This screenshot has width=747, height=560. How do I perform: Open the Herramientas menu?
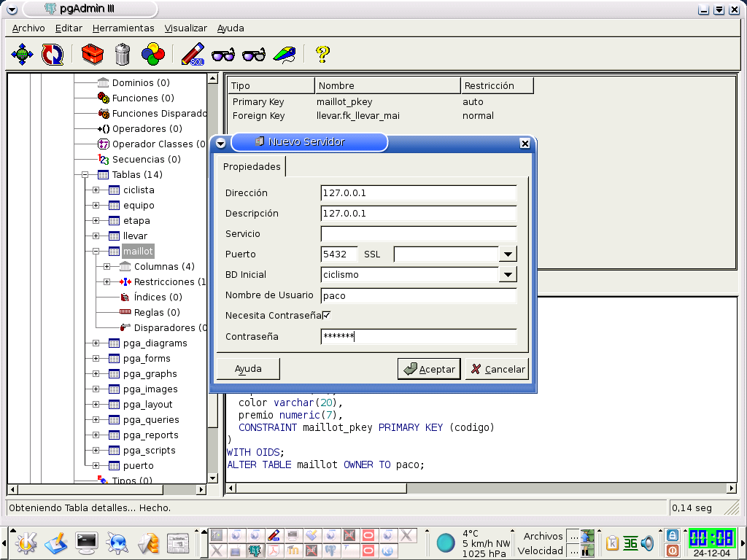tap(123, 28)
